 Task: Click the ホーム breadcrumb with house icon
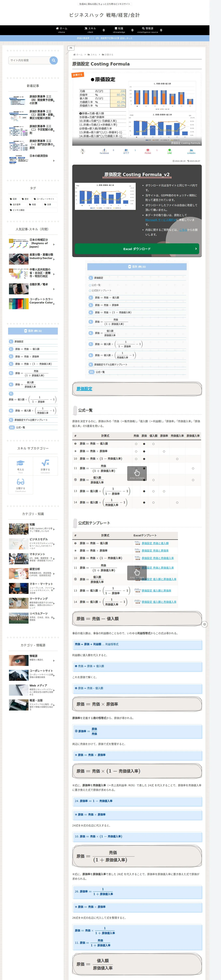pos(78,55)
